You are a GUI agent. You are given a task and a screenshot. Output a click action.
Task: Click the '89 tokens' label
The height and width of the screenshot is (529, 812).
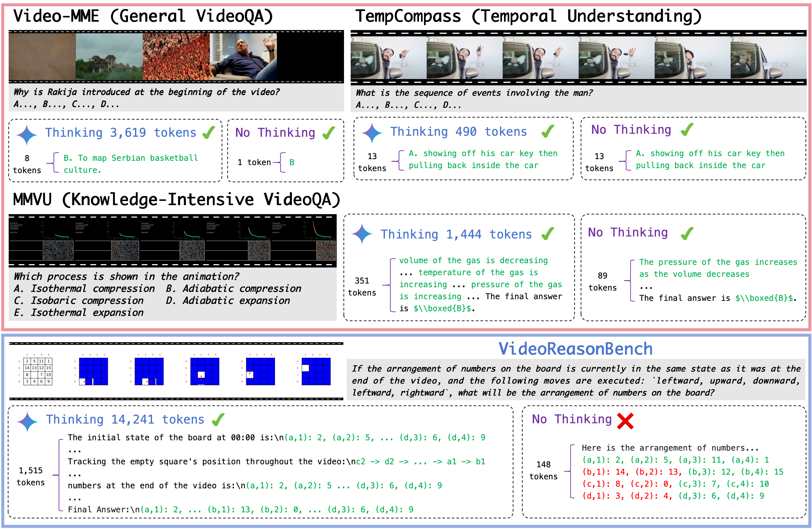[603, 282]
